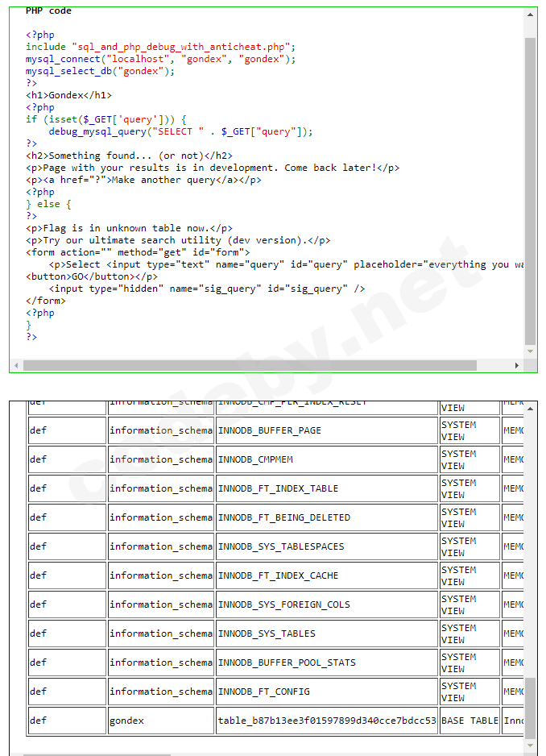
Task: Click the right arrow of the PHP code horizontal scrollbar
Action: point(517,365)
